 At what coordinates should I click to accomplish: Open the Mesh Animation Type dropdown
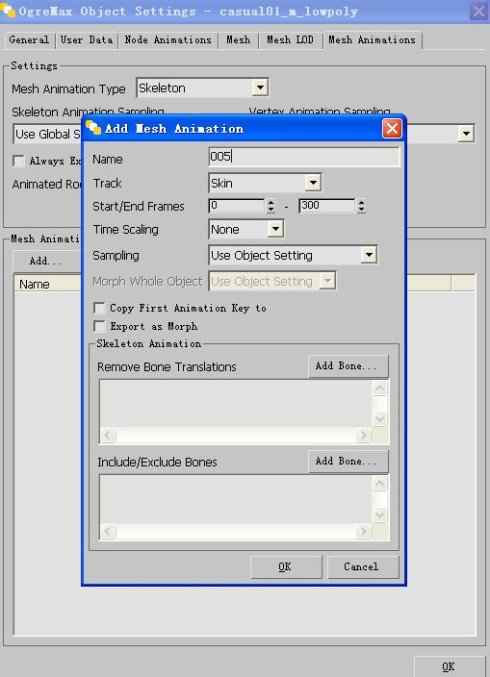[260, 88]
